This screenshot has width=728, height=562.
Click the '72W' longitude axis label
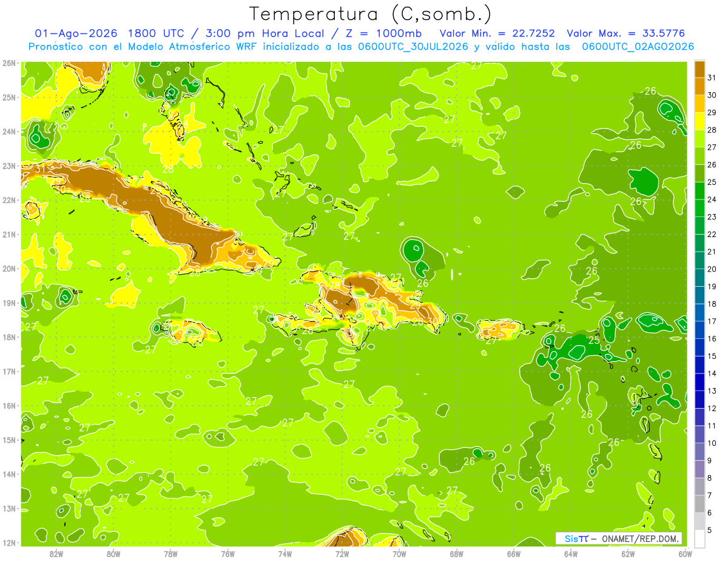(342, 554)
